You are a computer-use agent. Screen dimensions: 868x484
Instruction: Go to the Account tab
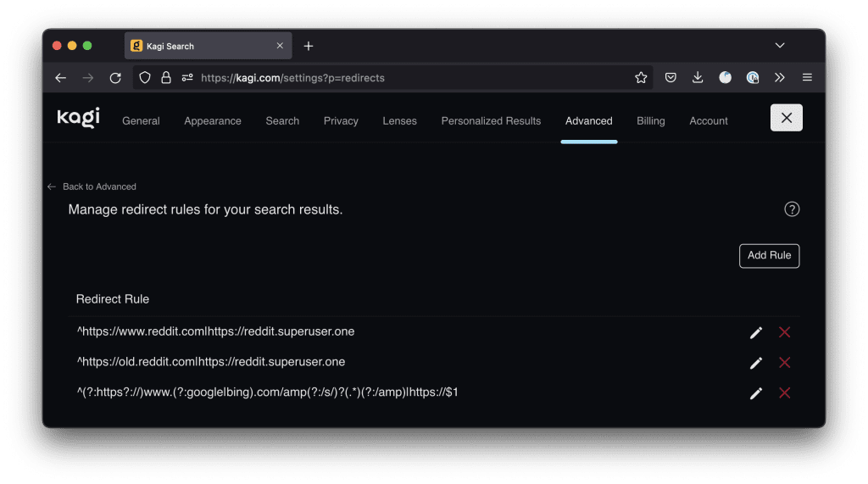(709, 120)
